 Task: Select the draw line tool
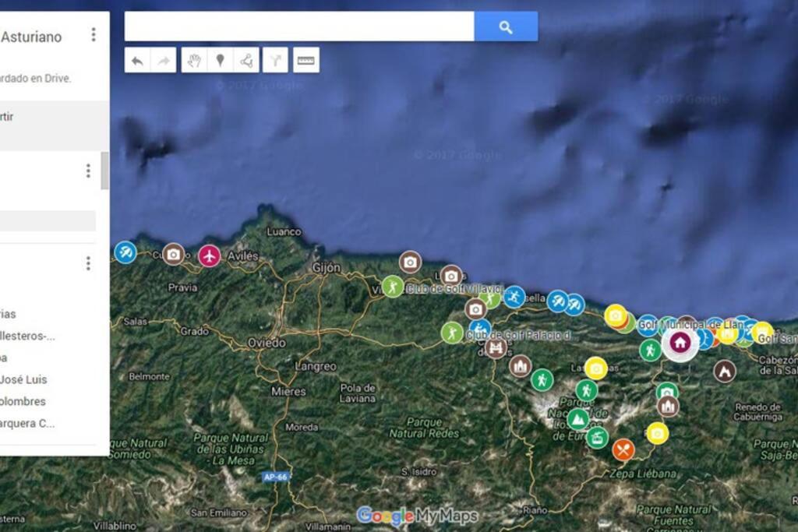coord(246,61)
